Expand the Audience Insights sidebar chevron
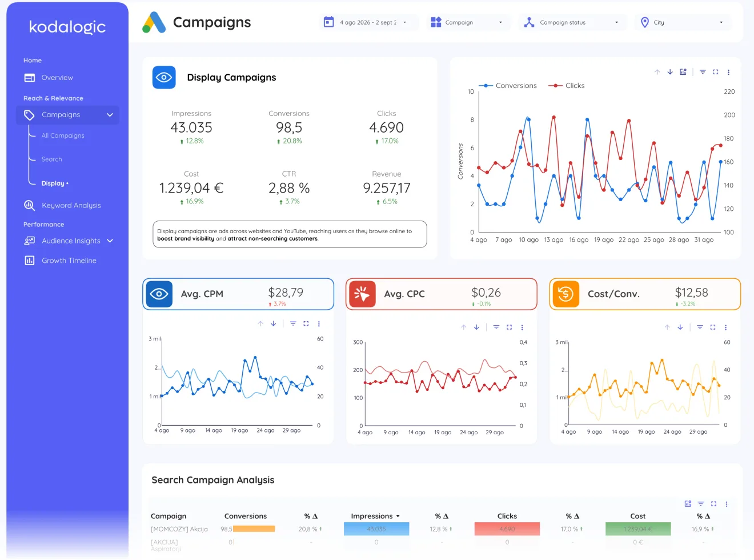 coord(110,241)
